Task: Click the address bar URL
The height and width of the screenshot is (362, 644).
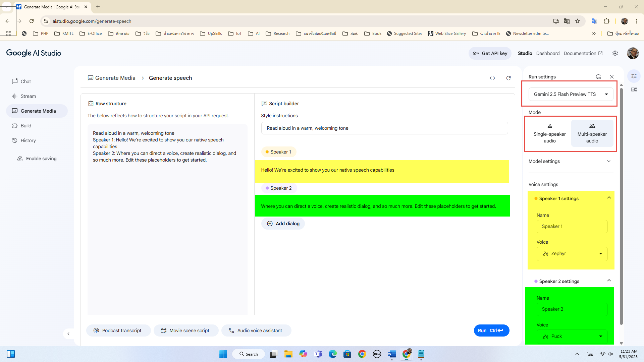Action: click(92, 21)
